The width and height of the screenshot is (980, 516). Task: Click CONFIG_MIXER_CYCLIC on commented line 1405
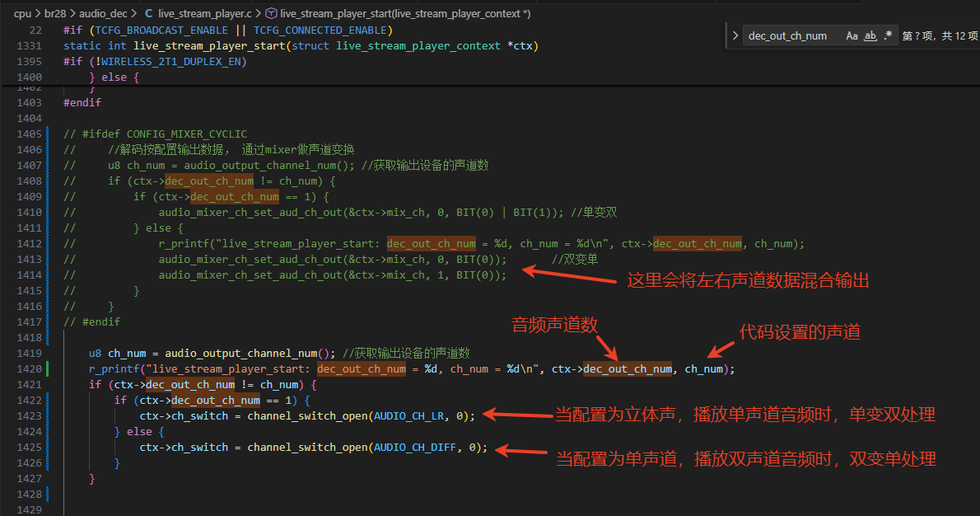187,134
